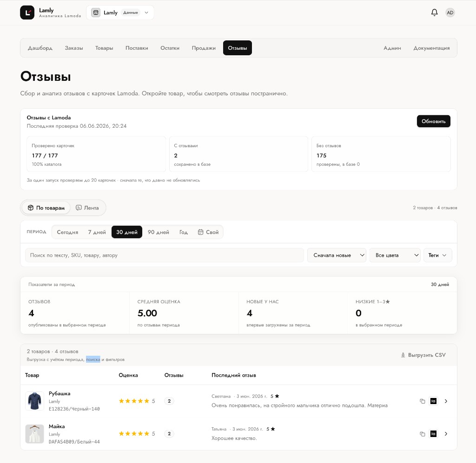This screenshot has height=463, width=476.
Task: Choose custom Свой period with calendar
Action: coord(208,232)
